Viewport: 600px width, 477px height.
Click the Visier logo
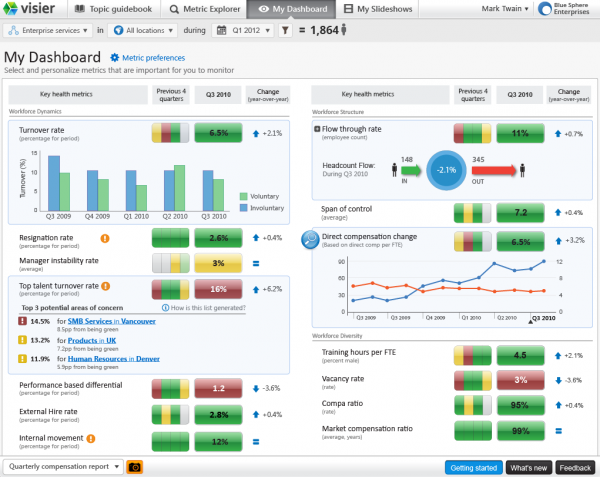pyautogui.click(x=29, y=8)
